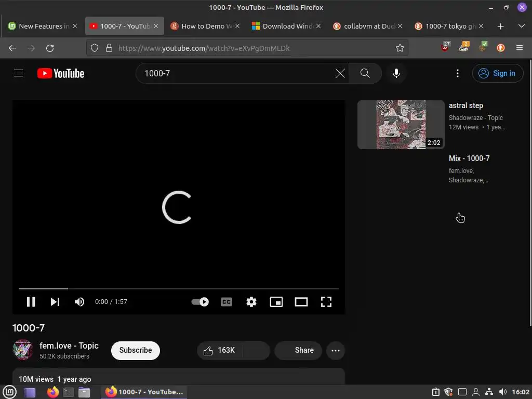Open fem.love - Topic channel link
Image resolution: width=532 pixels, height=399 pixels.
pyautogui.click(x=69, y=345)
